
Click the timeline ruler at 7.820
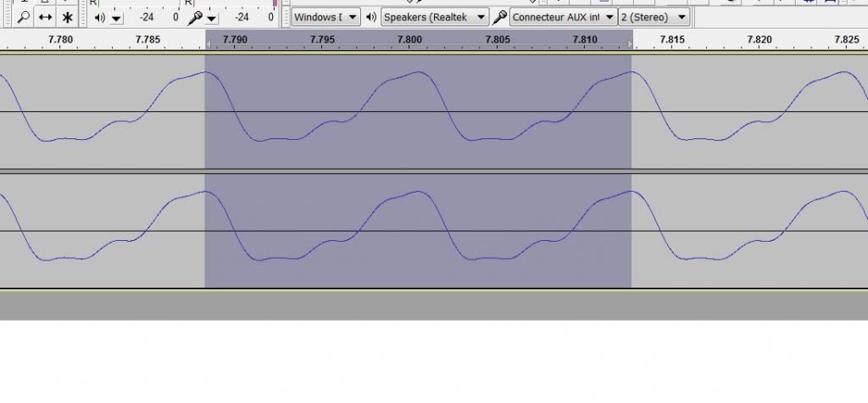click(759, 40)
